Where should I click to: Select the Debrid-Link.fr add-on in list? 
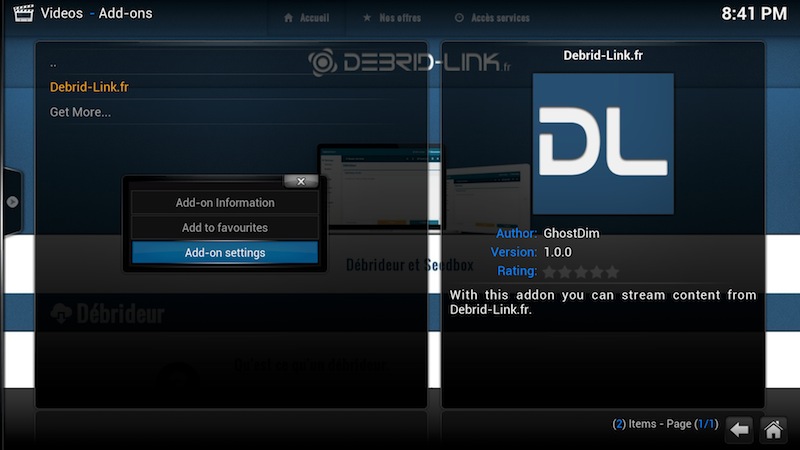click(x=89, y=87)
